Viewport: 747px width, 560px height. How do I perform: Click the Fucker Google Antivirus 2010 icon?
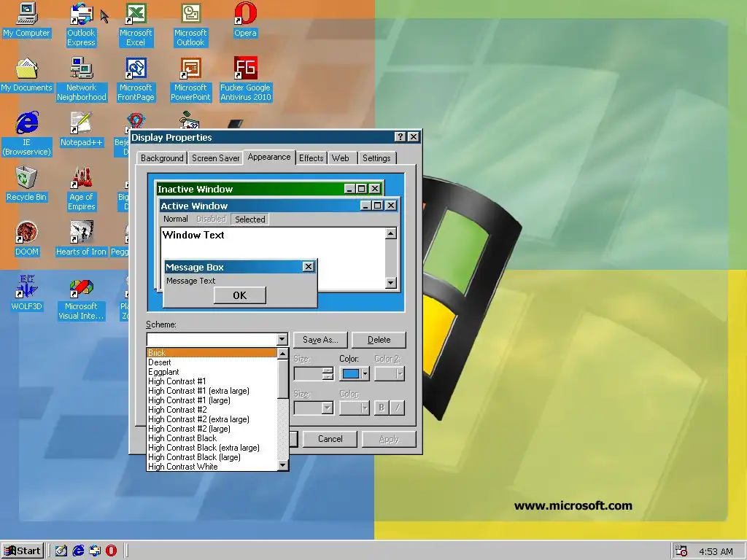click(x=245, y=79)
